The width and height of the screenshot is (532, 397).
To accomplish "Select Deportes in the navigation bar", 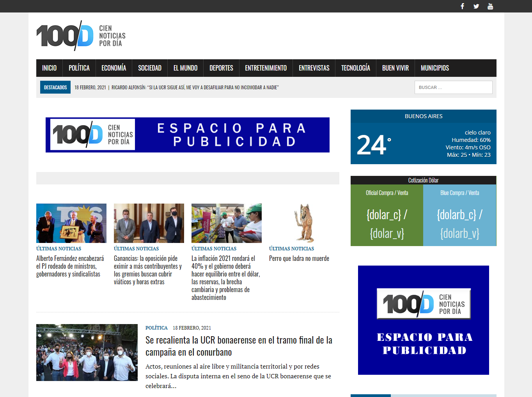I will [x=221, y=68].
